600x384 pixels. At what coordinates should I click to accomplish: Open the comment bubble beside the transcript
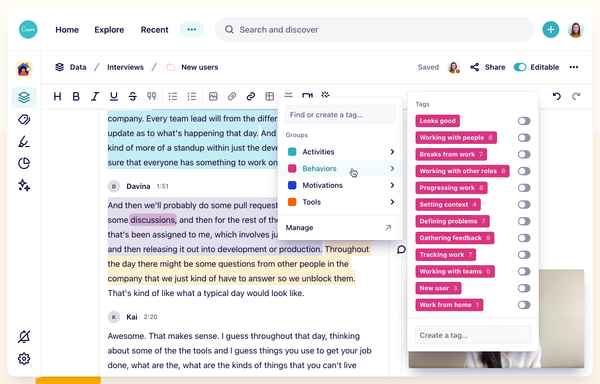(x=401, y=250)
